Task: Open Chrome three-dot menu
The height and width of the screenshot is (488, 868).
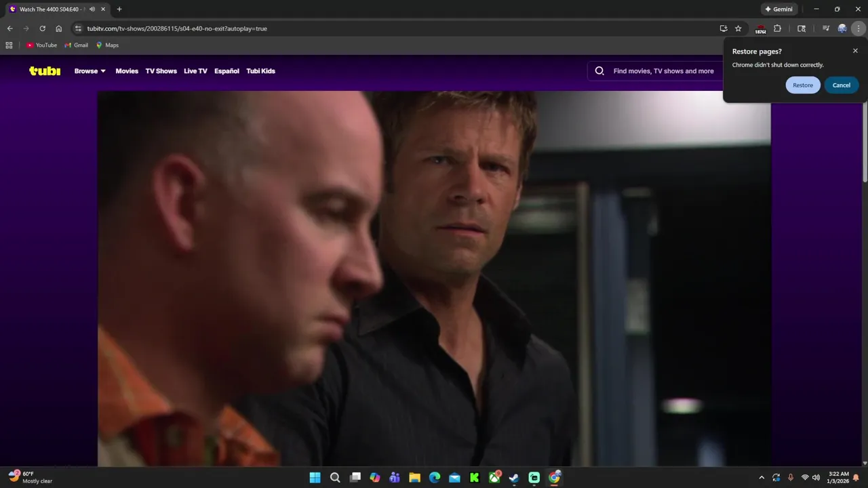Action: point(859,28)
